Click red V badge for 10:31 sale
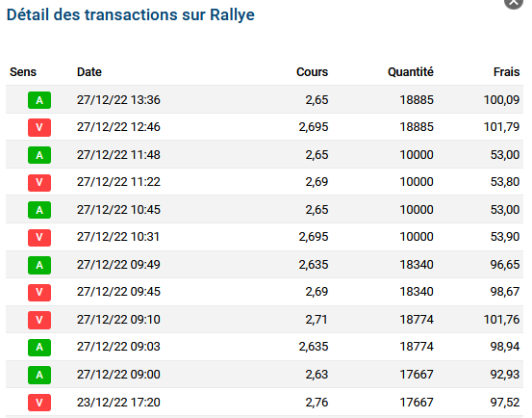 pos(39,237)
